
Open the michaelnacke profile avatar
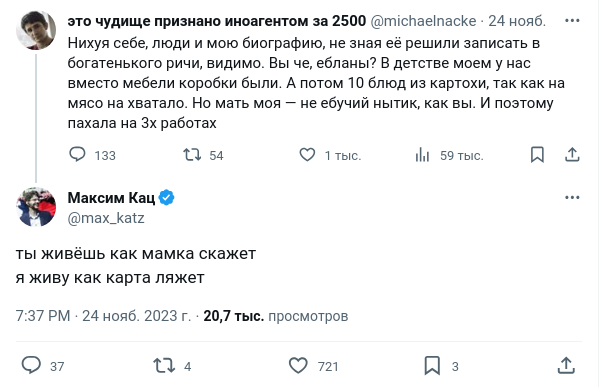[36, 30]
